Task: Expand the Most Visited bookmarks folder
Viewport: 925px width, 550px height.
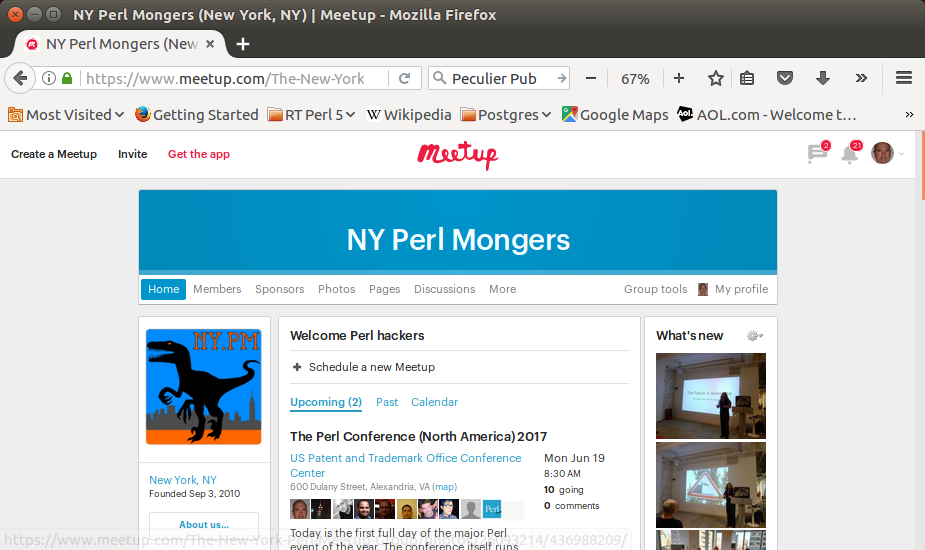Action: pyautogui.click(x=66, y=114)
